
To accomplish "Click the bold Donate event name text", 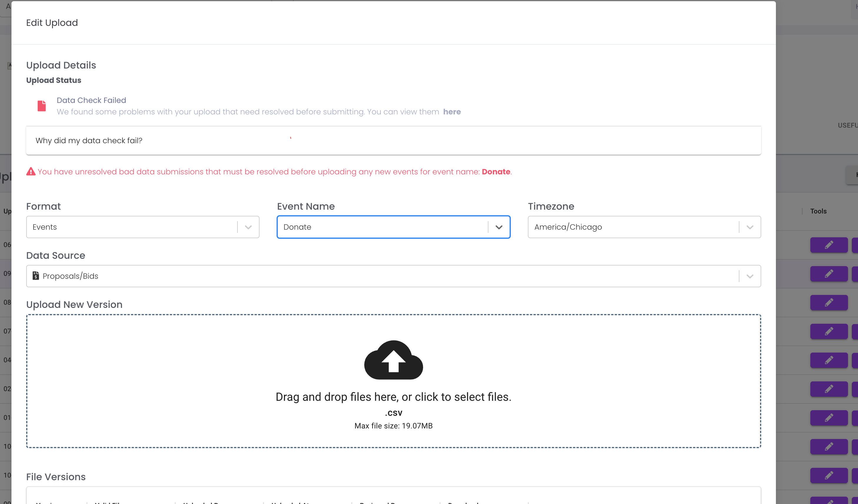I will pyautogui.click(x=496, y=171).
